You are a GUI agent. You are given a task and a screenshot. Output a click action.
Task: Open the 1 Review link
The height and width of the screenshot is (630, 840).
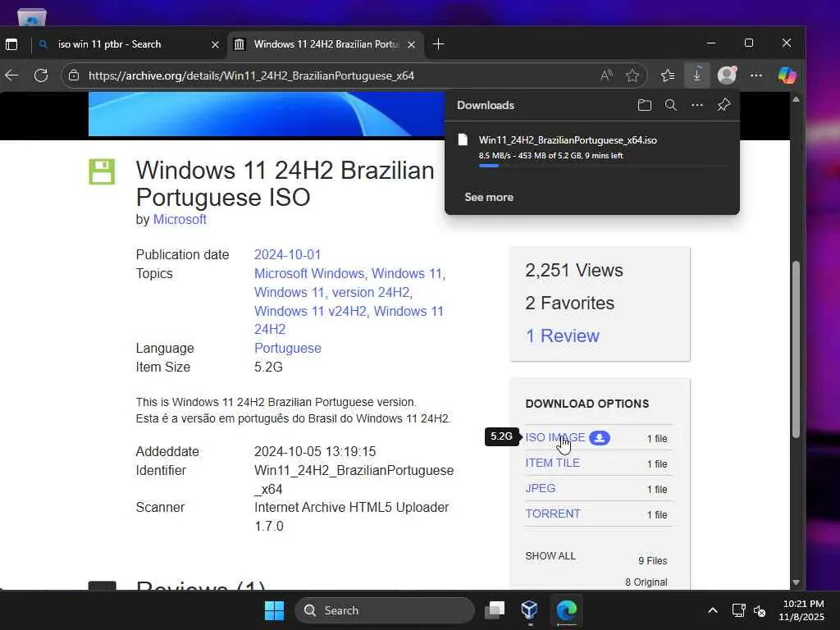562,336
